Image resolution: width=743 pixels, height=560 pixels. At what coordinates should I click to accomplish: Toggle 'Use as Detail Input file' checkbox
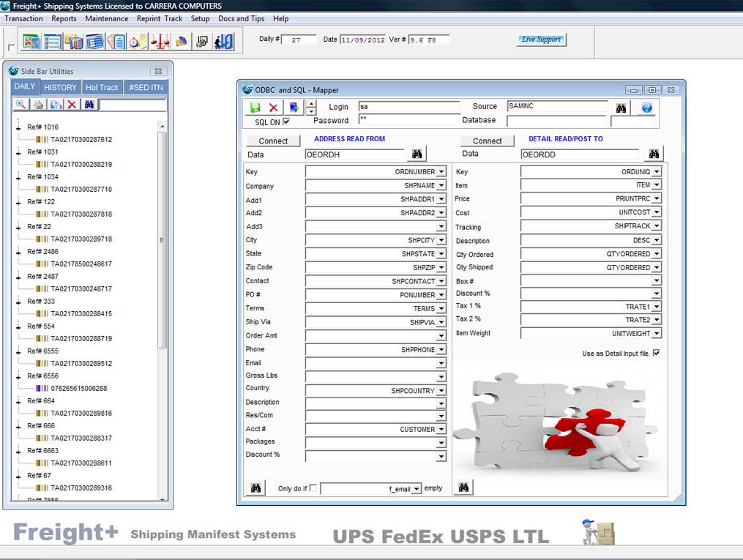[657, 353]
